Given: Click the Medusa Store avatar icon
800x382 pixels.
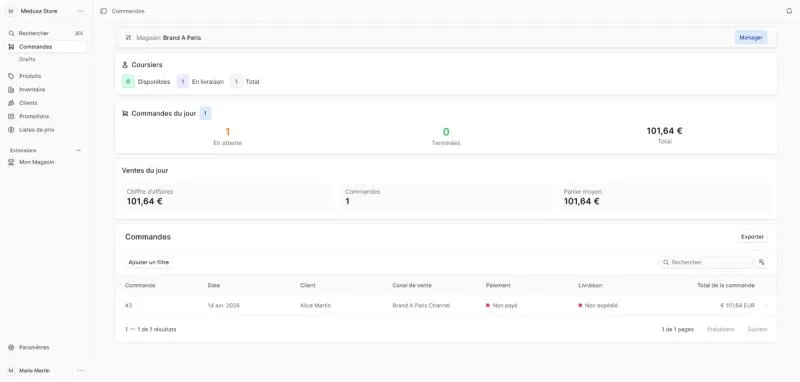Looking at the screenshot, I should (x=11, y=11).
